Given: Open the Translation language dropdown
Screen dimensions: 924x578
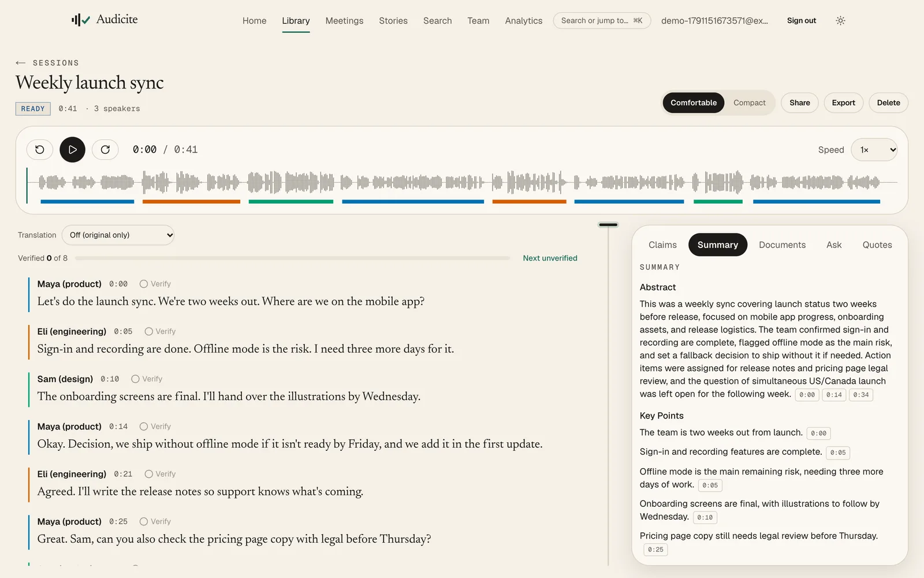Looking at the screenshot, I should click(118, 235).
